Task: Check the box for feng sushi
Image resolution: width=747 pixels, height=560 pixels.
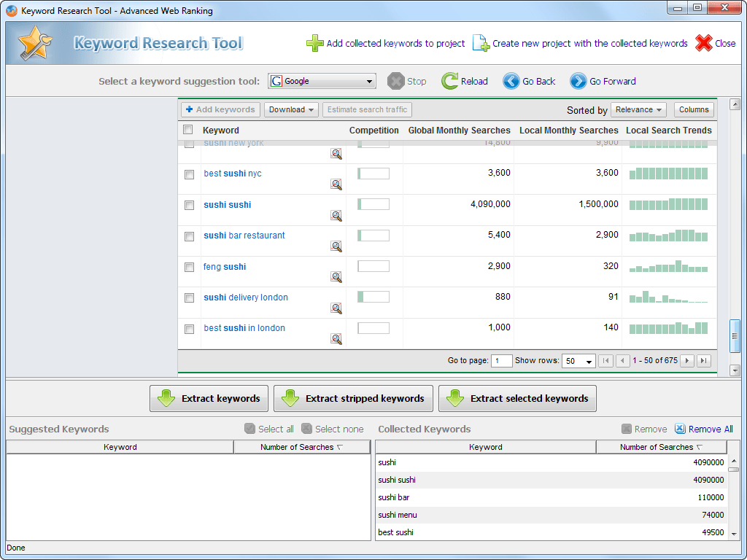Action: tap(189, 267)
